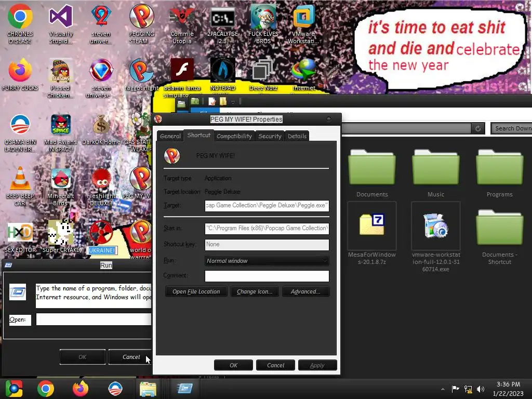Open the CHRONES DISEASE Chrome desktop icon
Image resolution: width=532 pixels, height=399 pixels.
click(x=20, y=24)
